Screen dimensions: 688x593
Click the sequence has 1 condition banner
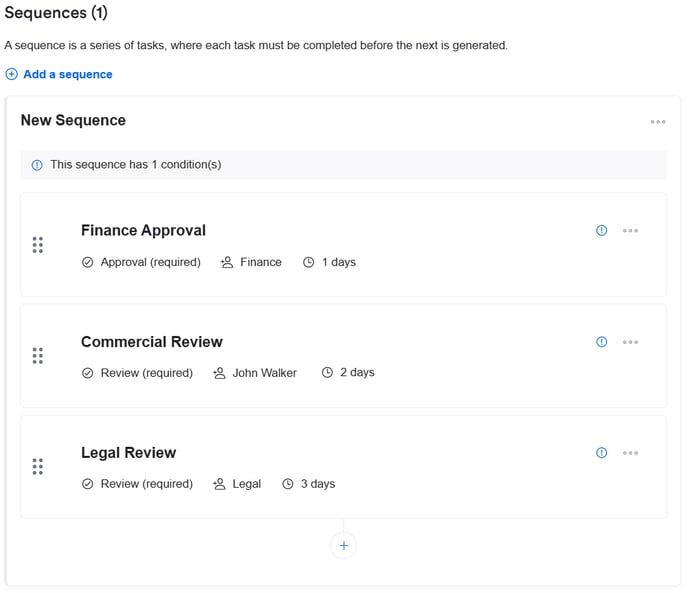343,165
